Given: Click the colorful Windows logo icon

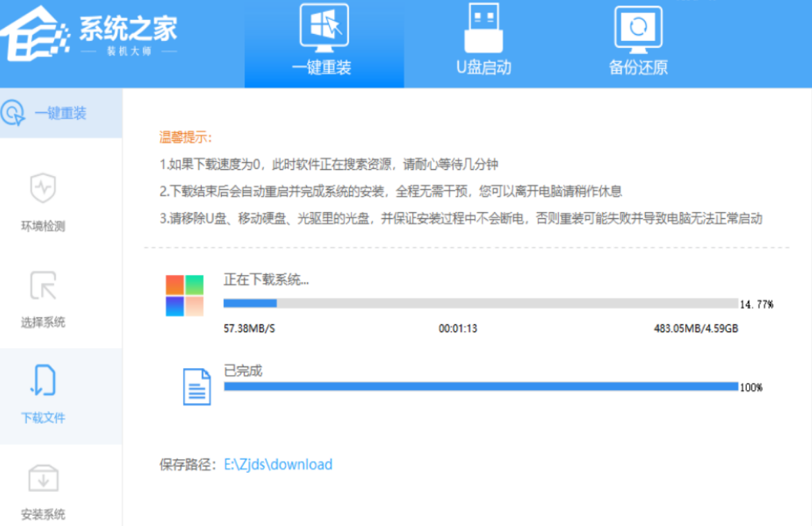Looking at the screenshot, I should click(184, 295).
